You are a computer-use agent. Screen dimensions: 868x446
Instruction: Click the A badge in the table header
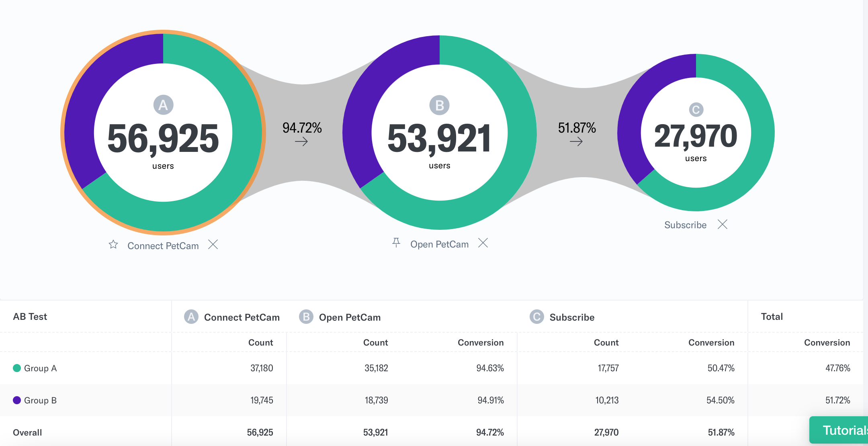click(x=190, y=317)
